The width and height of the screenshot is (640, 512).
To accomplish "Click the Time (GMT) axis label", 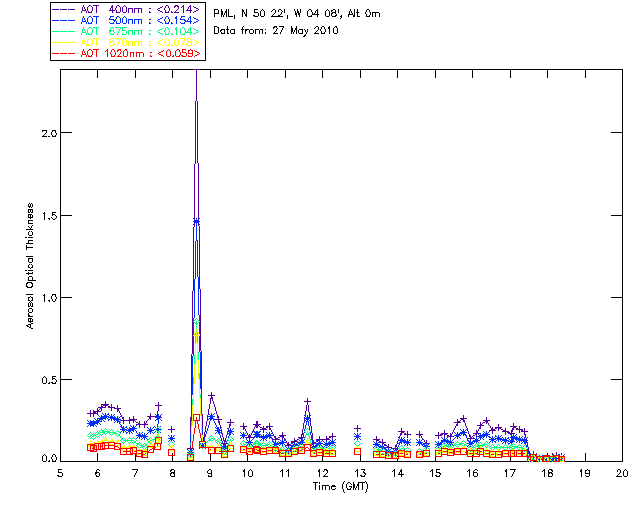I will [x=341, y=487].
